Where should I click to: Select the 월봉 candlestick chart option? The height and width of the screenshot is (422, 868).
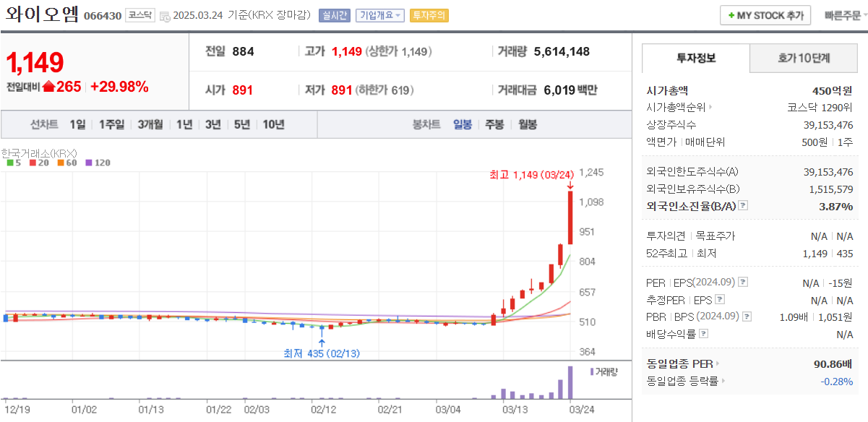coord(528,124)
